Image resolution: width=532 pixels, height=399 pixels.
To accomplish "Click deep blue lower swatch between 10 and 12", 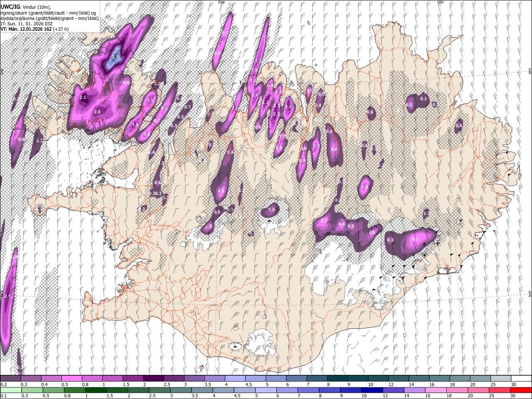I will coord(372,390).
